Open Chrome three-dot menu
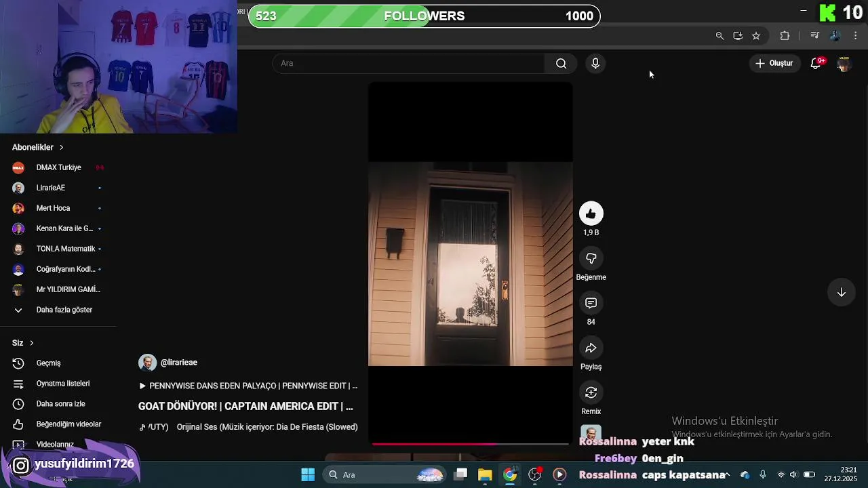Image resolution: width=868 pixels, height=488 pixels. (x=856, y=36)
